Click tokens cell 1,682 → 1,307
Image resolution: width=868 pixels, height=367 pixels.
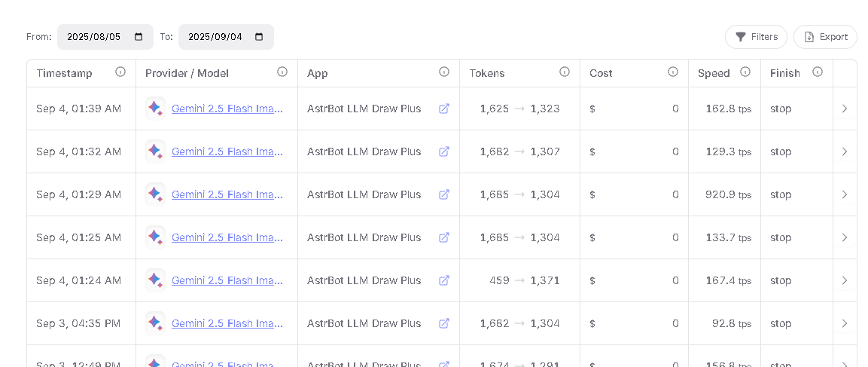(x=519, y=151)
